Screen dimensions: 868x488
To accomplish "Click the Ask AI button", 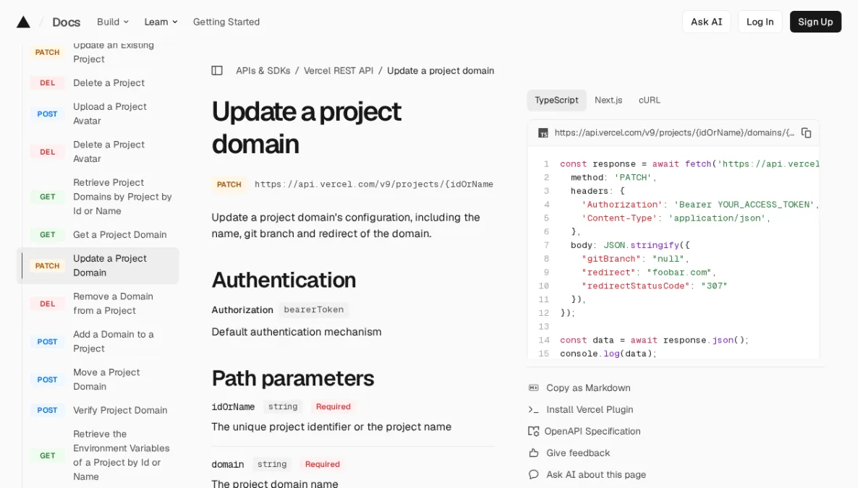I will click(x=707, y=22).
